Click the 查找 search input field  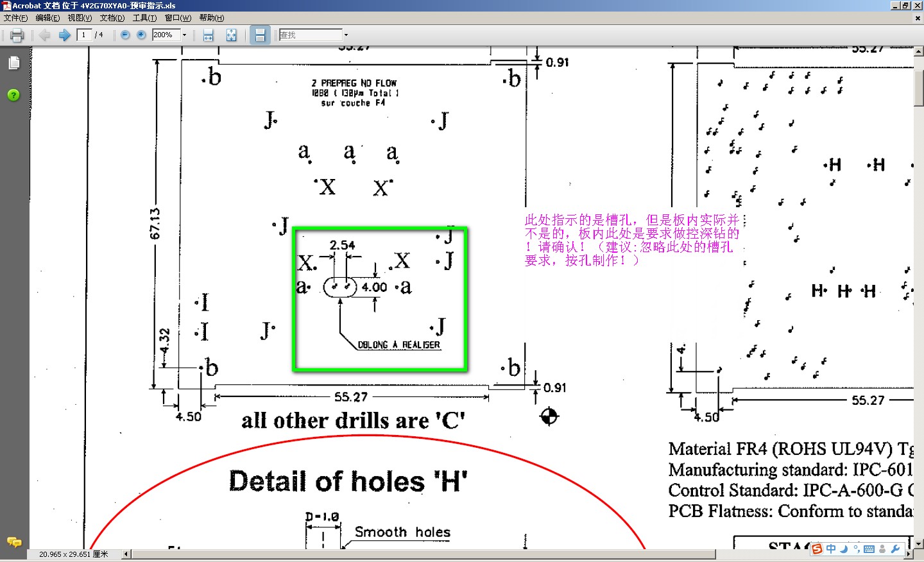coord(311,35)
